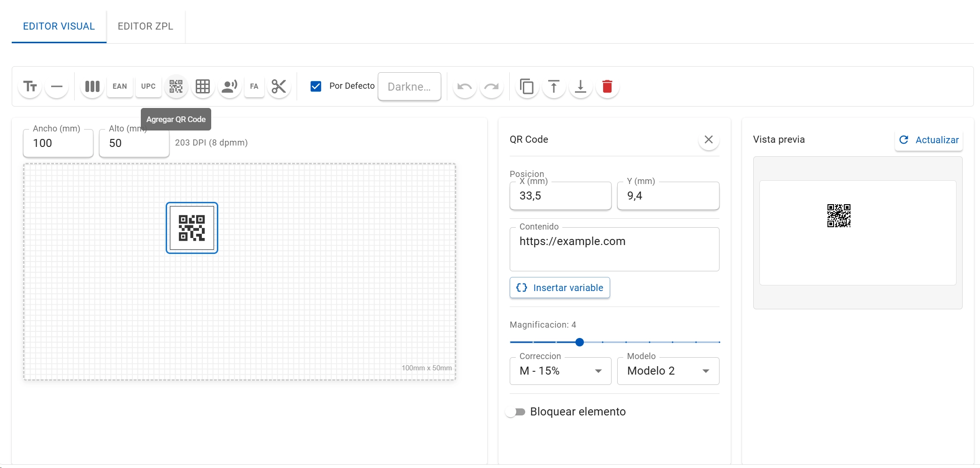Add a line element tool

pos(57,86)
